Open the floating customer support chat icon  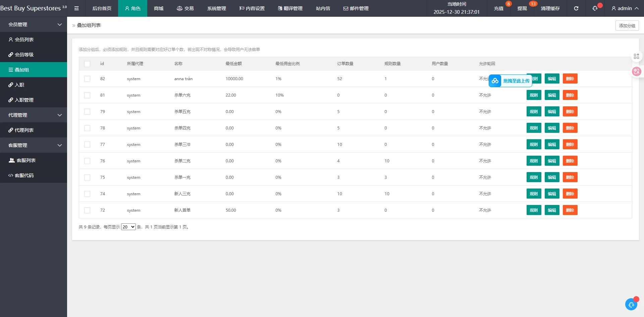(631, 304)
